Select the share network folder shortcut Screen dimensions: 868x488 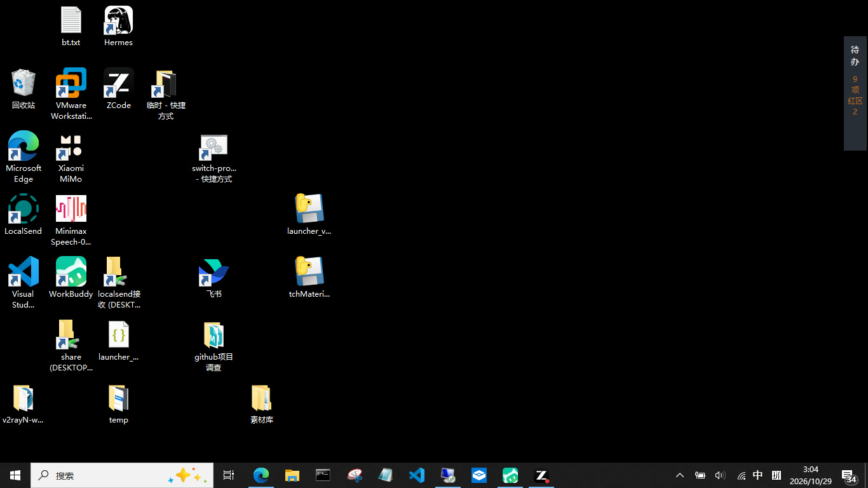click(x=71, y=346)
